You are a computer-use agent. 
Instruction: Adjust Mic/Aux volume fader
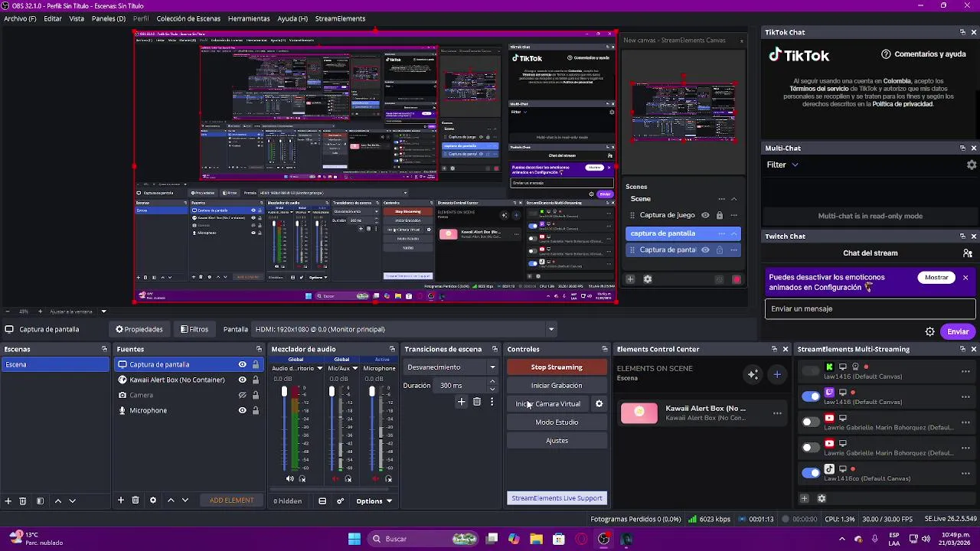(x=332, y=392)
